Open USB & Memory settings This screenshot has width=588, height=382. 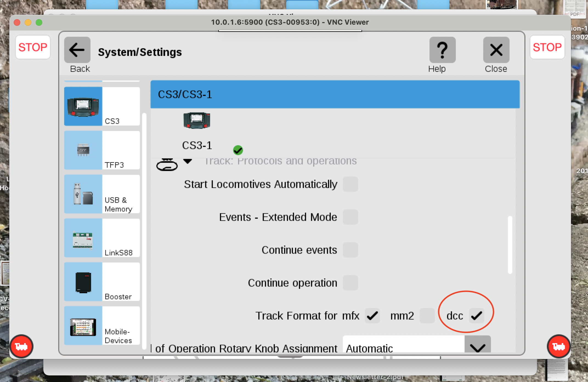pyautogui.click(x=102, y=194)
